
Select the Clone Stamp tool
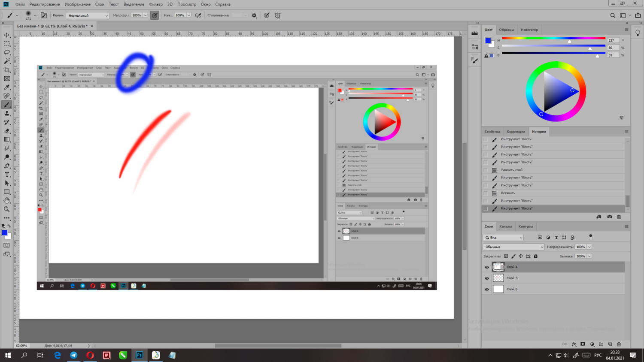(7, 113)
